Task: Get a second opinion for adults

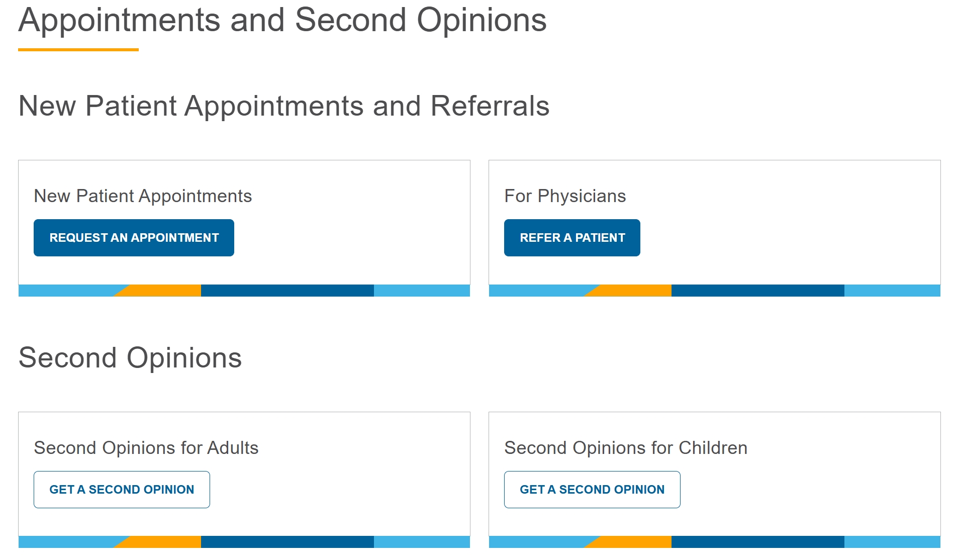Action: click(122, 490)
